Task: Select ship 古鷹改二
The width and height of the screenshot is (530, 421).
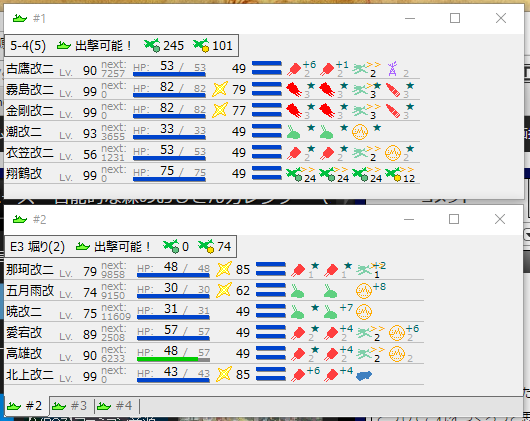Action: [30, 69]
